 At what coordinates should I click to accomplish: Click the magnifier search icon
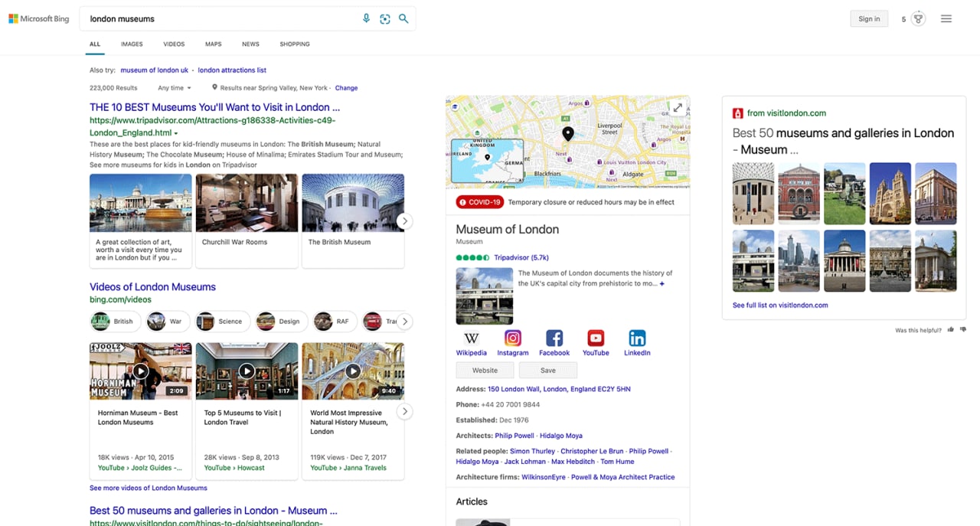tap(403, 18)
